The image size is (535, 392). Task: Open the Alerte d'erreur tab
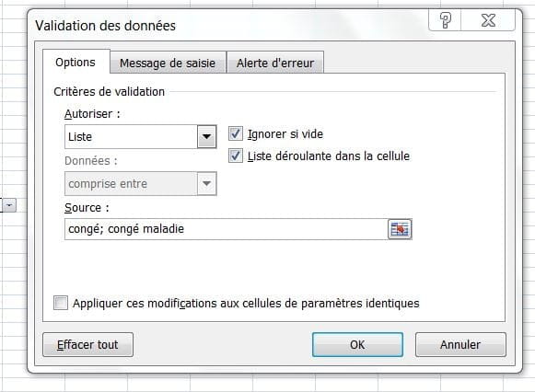tap(275, 63)
